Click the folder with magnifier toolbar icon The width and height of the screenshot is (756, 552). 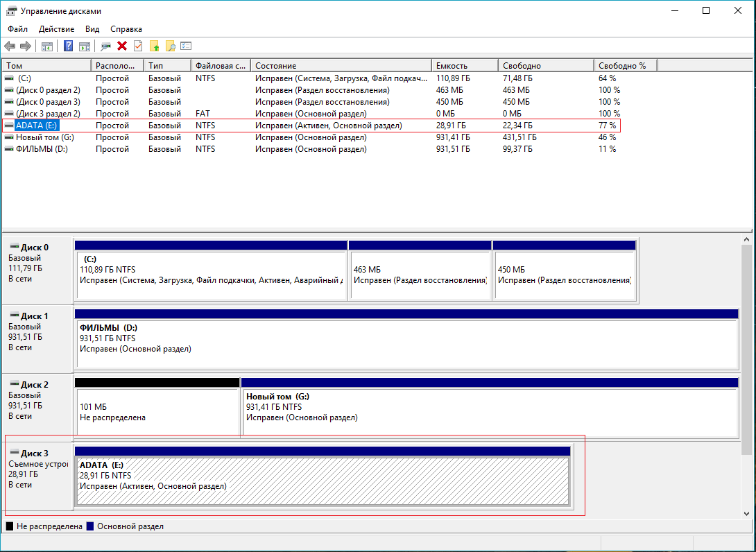pos(170,46)
